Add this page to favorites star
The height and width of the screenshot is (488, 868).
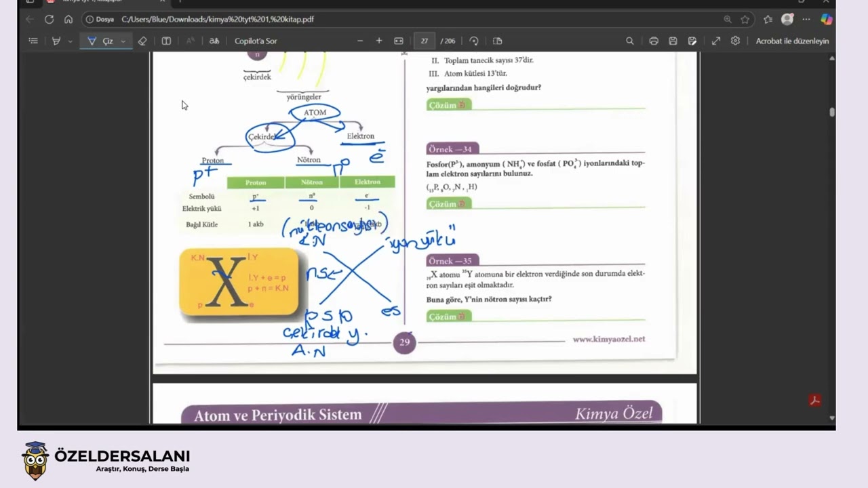tap(745, 19)
